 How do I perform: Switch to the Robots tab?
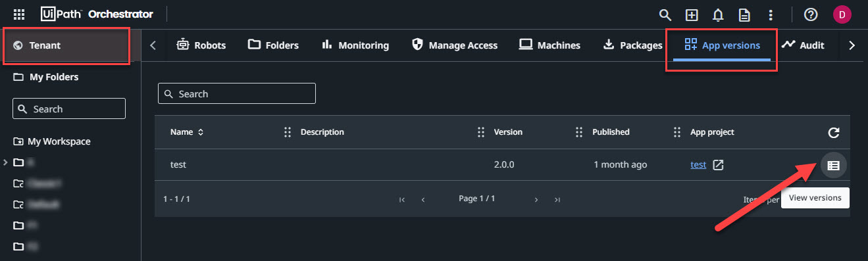(201, 45)
